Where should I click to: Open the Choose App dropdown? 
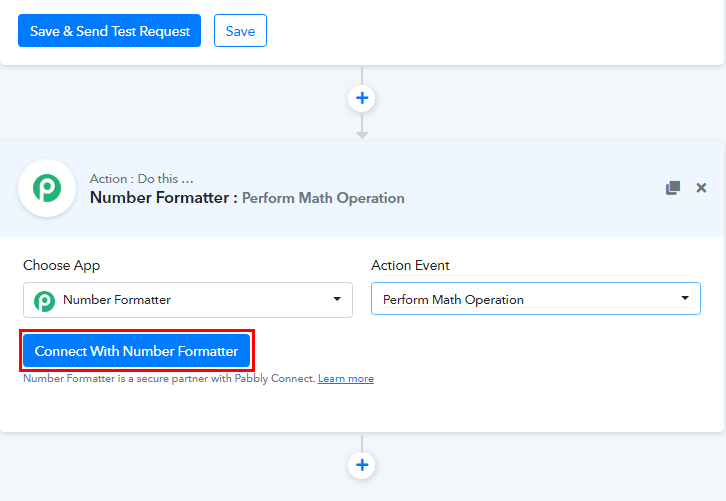(188, 300)
